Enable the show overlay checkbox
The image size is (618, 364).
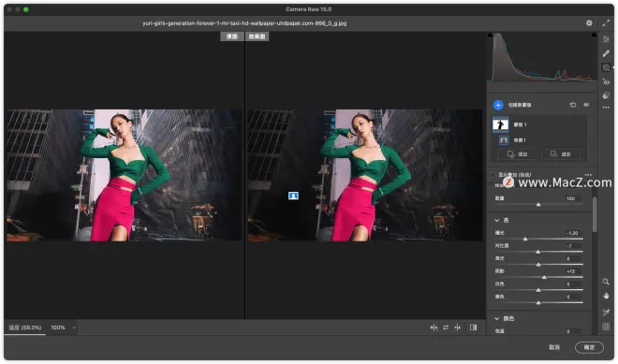pos(493,175)
